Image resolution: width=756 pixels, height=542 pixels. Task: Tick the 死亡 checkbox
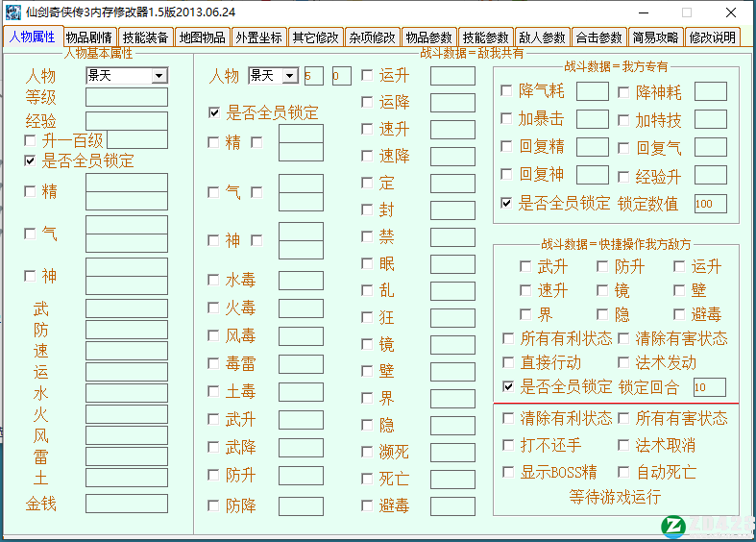tap(367, 479)
